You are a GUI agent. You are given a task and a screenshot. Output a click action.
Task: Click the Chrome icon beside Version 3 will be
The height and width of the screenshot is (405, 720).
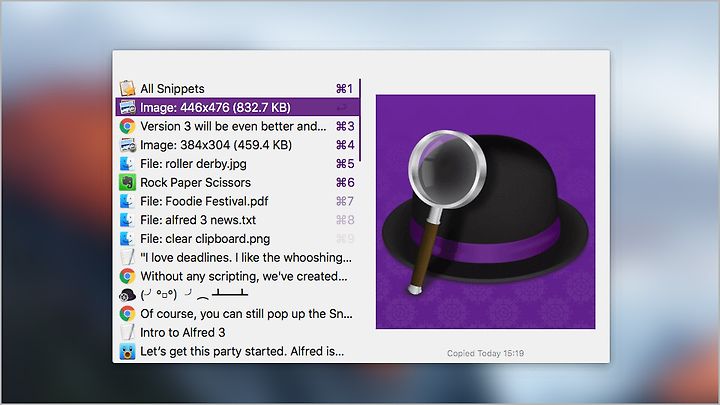pyautogui.click(x=127, y=126)
